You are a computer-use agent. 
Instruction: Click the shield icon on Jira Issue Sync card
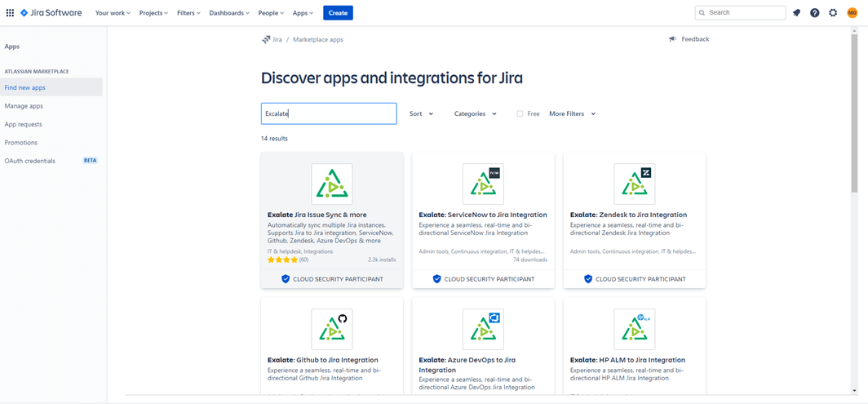(x=286, y=279)
